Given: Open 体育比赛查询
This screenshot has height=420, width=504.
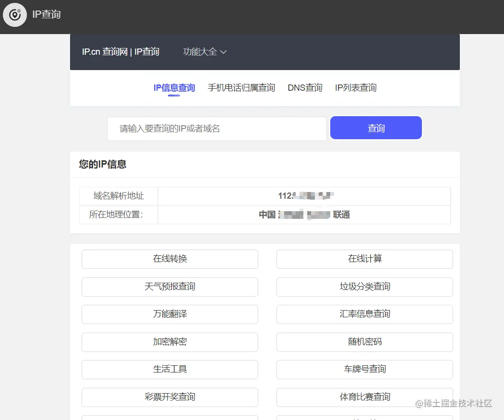Looking at the screenshot, I should tap(364, 397).
